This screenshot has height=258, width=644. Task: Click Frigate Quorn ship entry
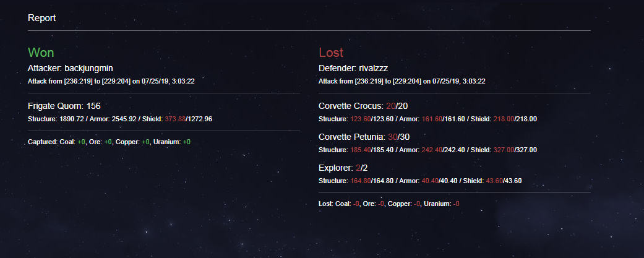(x=64, y=106)
